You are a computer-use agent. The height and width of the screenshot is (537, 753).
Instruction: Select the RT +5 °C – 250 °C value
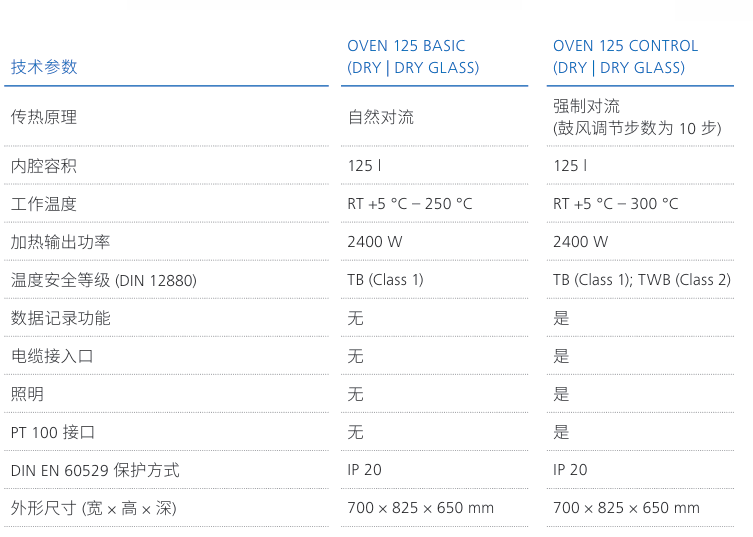click(409, 204)
